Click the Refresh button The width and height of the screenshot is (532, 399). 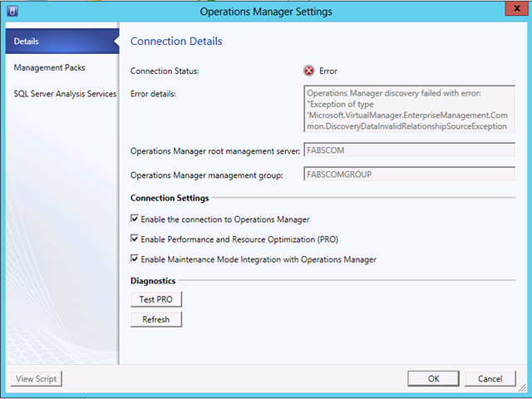[x=156, y=319]
